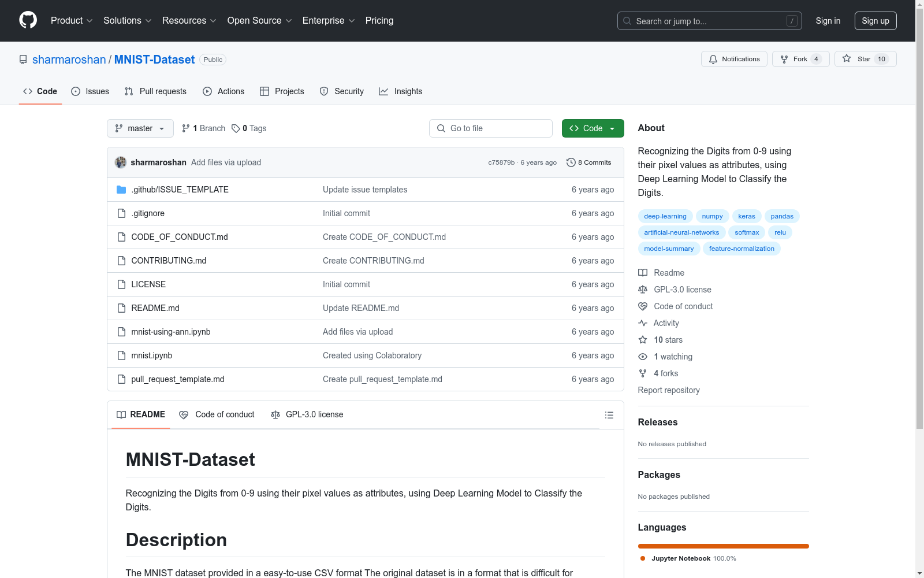Click the file icon next to mnist-using-ann.ipynb

click(x=121, y=332)
